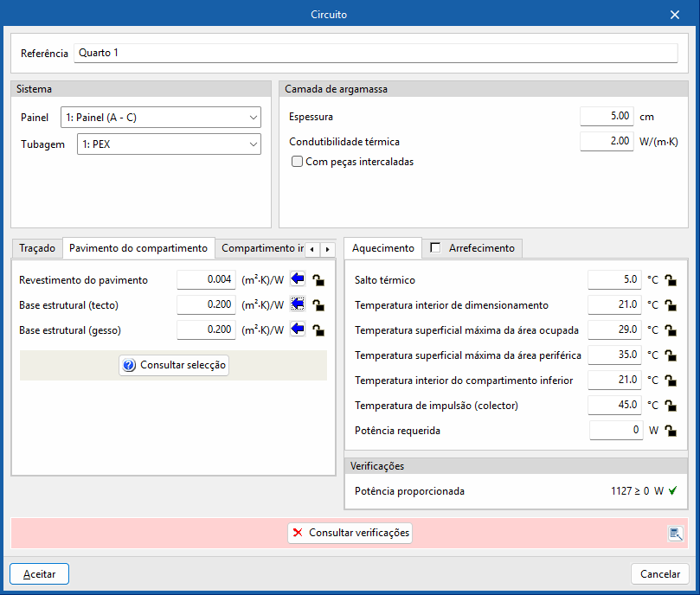Click the Consultar selecção button
The image size is (700, 595).
(x=174, y=366)
